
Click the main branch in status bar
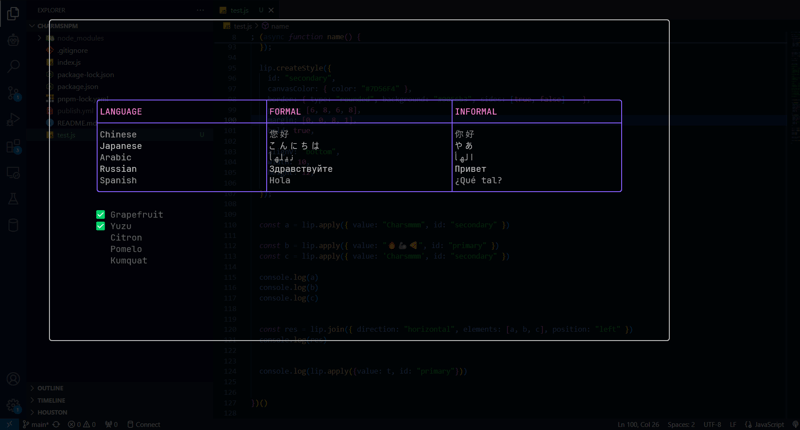36,425
